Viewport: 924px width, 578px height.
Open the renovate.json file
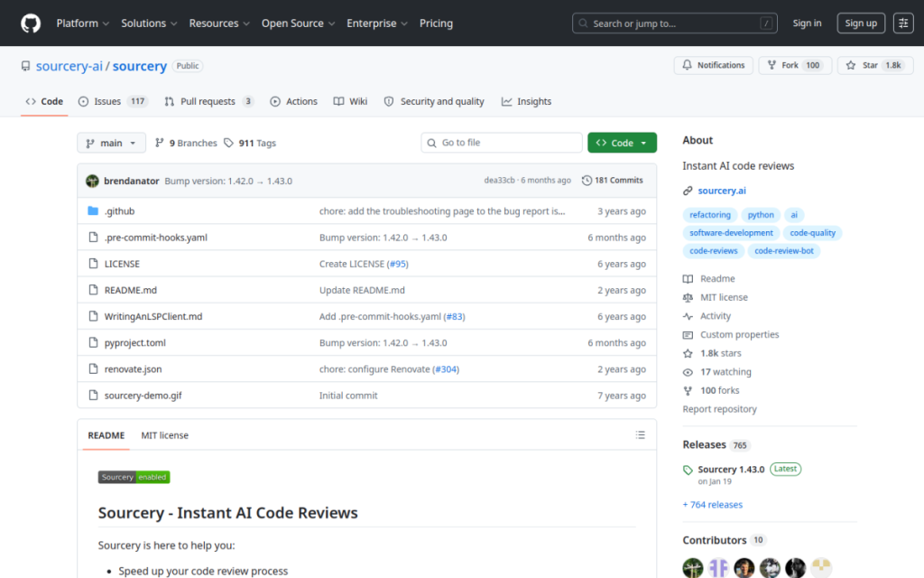click(x=134, y=369)
